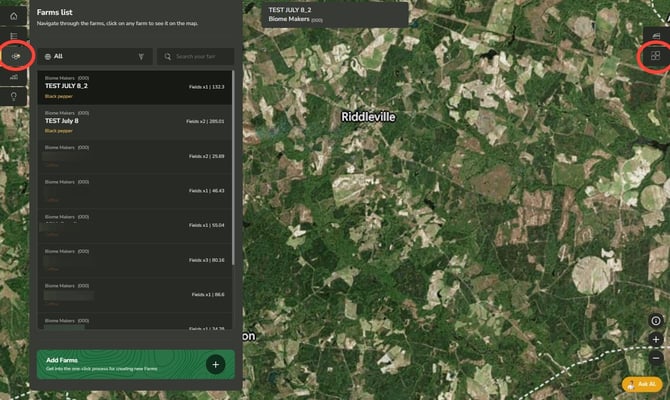Click the map info icon

[x=656, y=321]
